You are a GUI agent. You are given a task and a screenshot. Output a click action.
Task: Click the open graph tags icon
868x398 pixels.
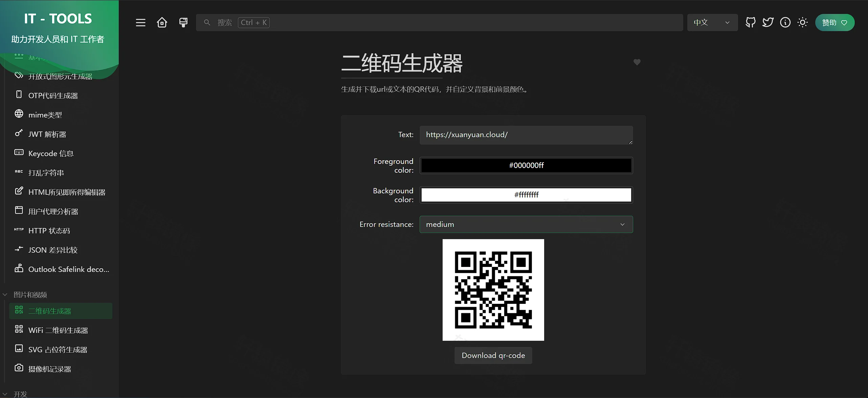pos(19,75)
